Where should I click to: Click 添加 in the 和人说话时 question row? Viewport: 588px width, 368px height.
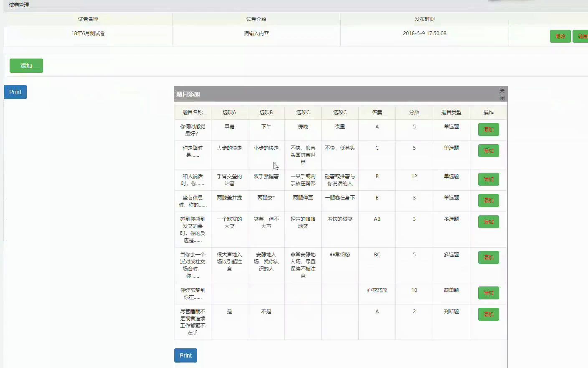[x=488, y=179]
